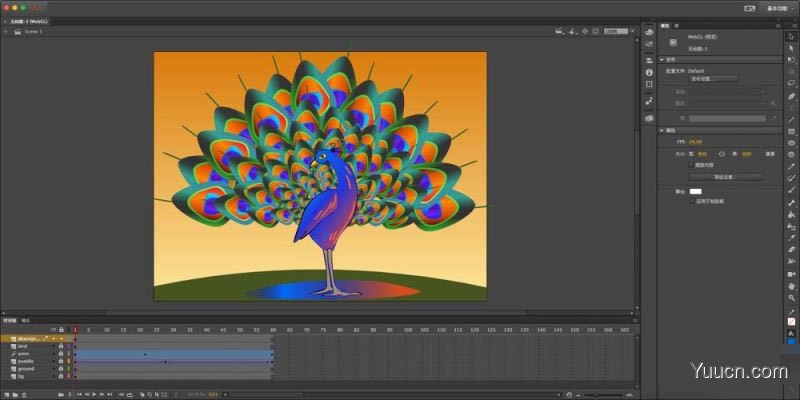Select the Pencil tool
The width and height of the screenshot is (800, 400).
click(x=791, y=166)
